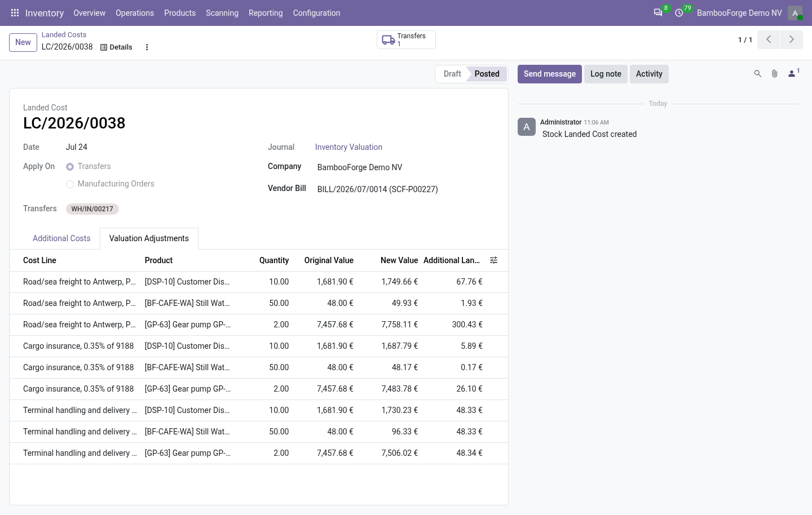Open the conversations messages icon

tap(658, 13)
